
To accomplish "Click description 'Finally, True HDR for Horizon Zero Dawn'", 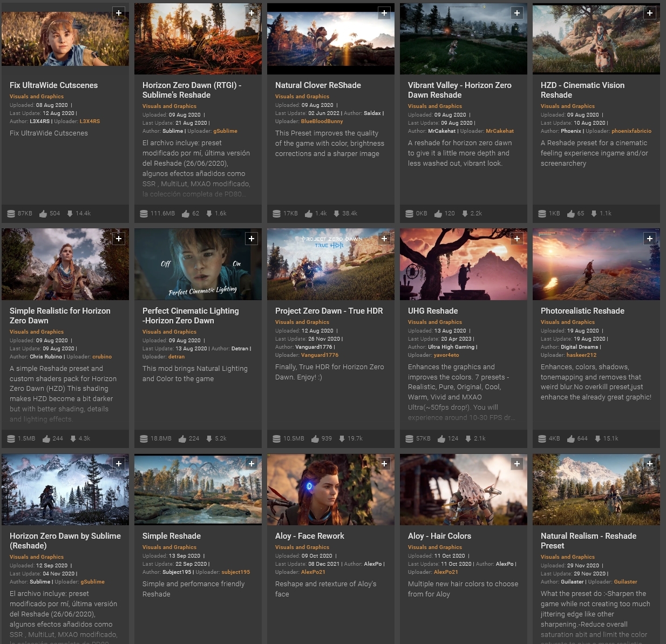I will [x=330, y=372].
